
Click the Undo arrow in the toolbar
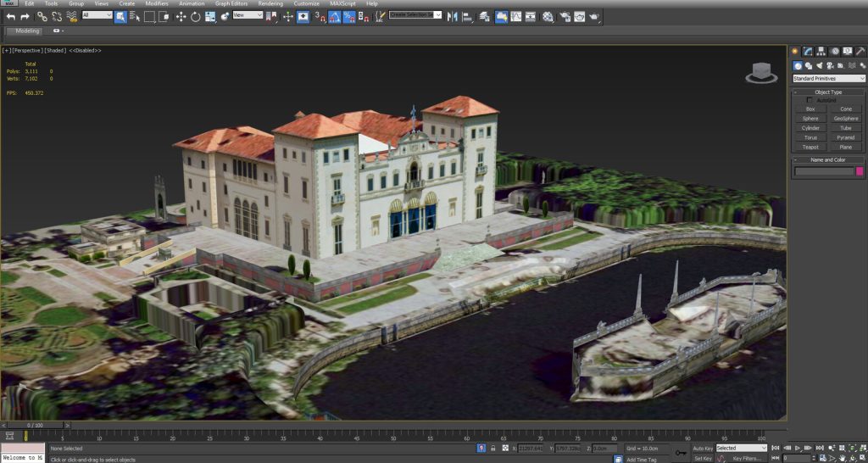pyautogui.click(x=11, y=16)
